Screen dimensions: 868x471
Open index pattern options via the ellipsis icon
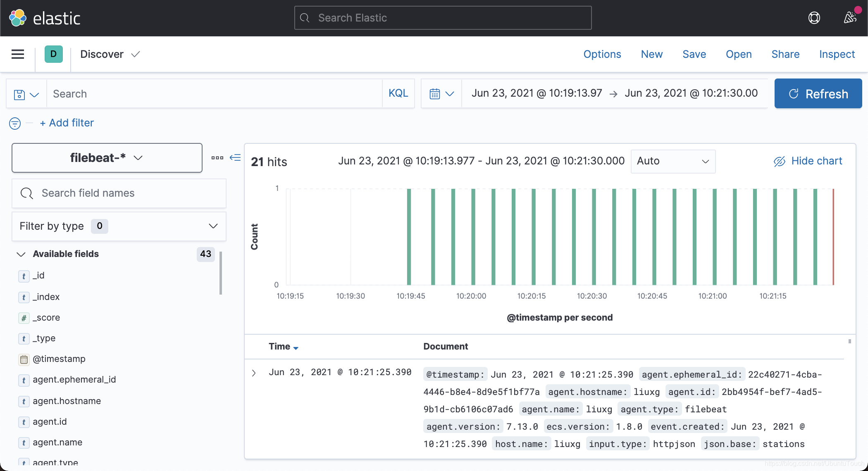tap(217, 157)
